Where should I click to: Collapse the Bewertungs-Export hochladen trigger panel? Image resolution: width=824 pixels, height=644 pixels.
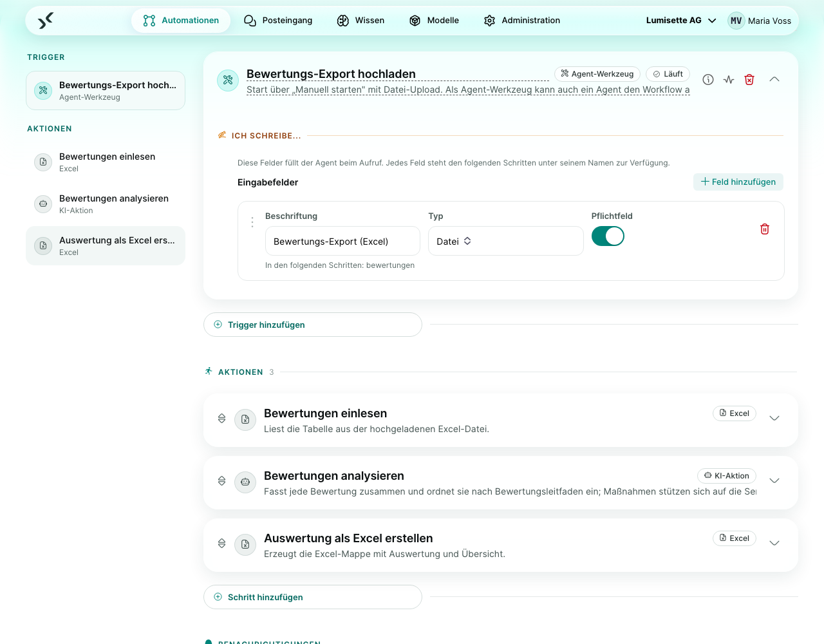(774, 80)
